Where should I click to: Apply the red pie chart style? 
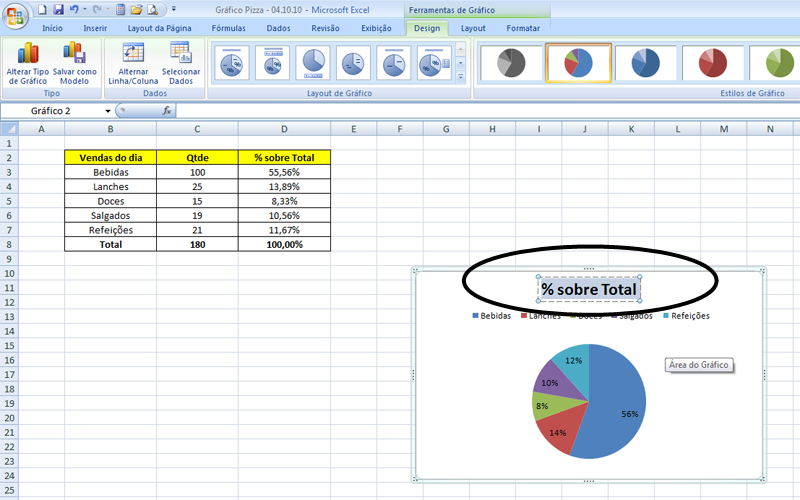tap(705, 63)
